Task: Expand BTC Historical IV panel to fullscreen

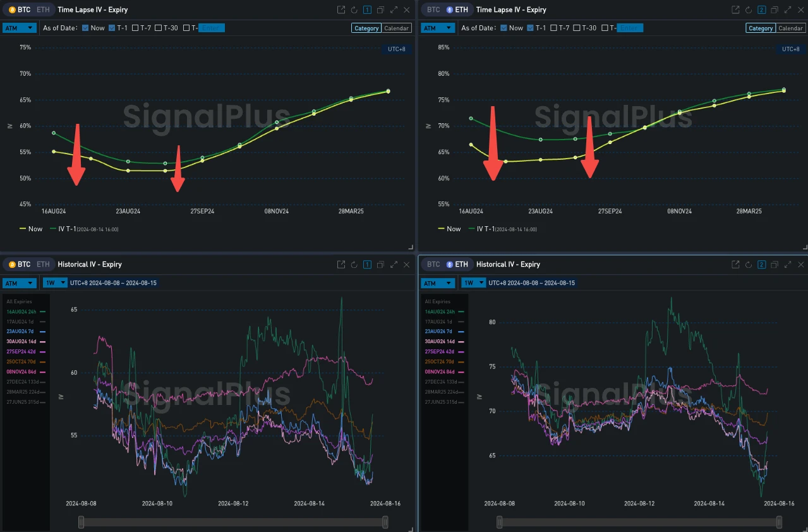Action: (394, 265)
